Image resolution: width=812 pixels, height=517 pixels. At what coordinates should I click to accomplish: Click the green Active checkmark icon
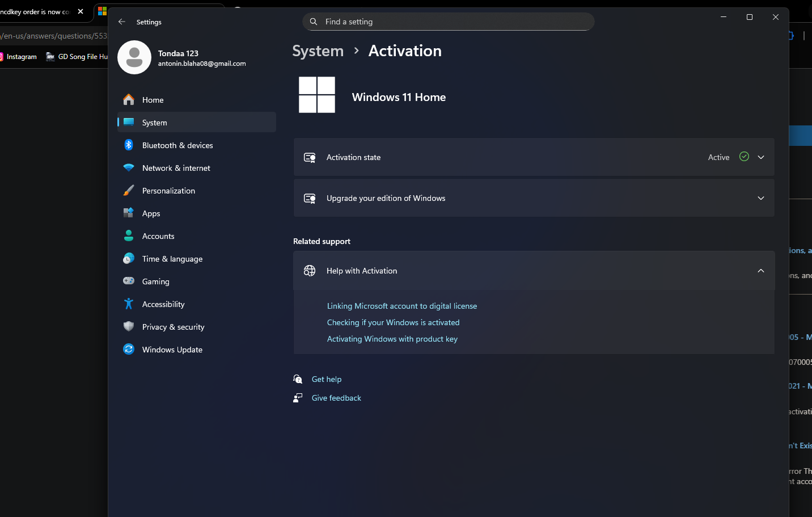click(744, 157)
